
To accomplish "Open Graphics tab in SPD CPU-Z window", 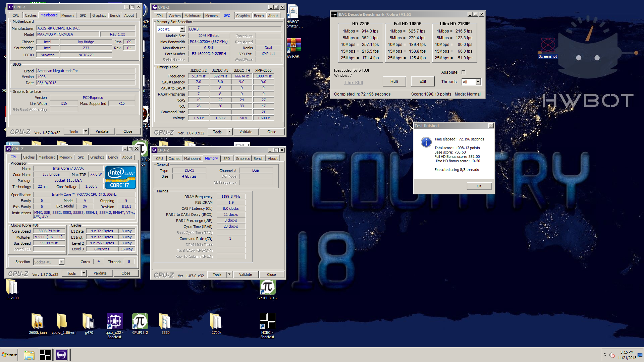I will (243, 16).
